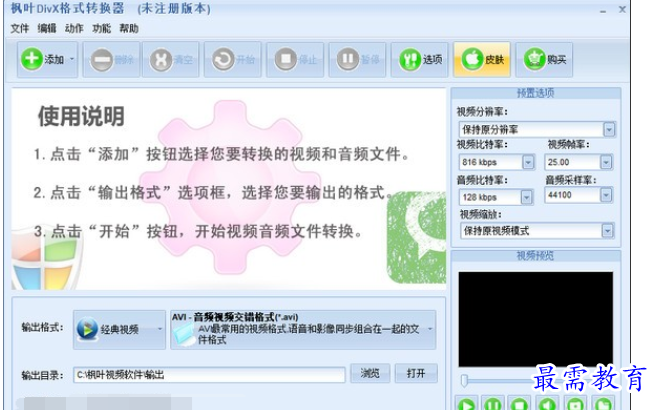Expand the 视频分辨率 dropdown showing 保持原分辨率

(x=609, y=130)
